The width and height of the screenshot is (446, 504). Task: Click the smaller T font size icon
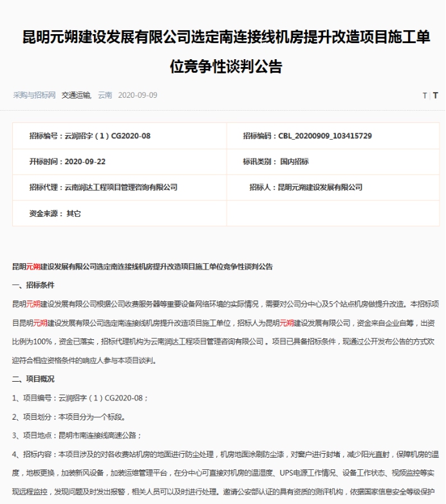424,95
